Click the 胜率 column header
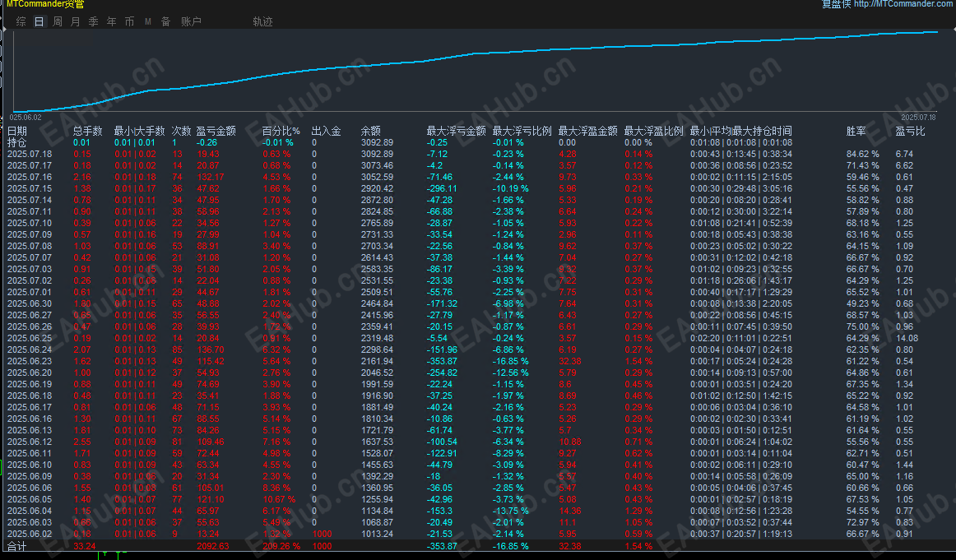 coord(856,131)
